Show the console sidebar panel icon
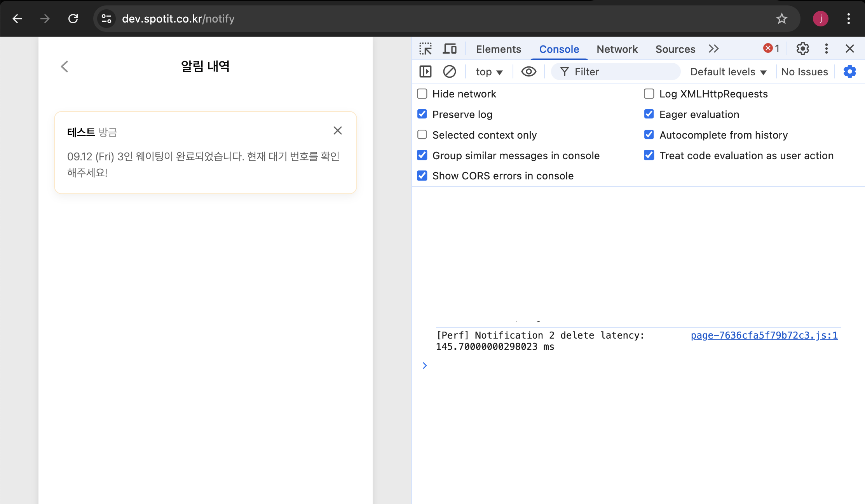 pyautogui.click(x=426, y=71)
